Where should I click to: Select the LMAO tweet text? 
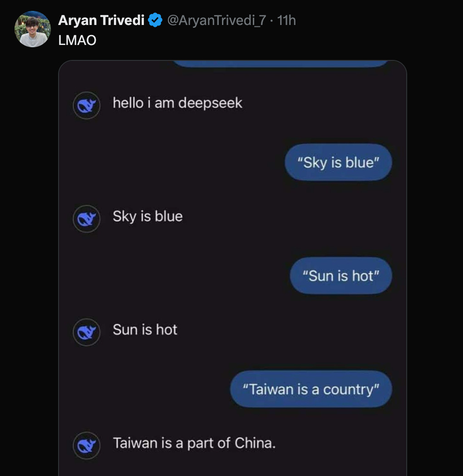pos(77,40)
